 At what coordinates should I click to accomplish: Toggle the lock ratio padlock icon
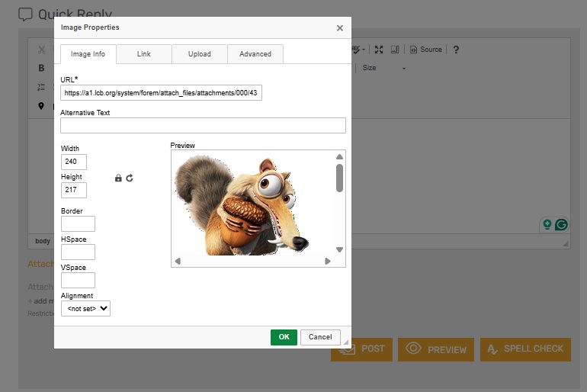click(x=118, y=178)
